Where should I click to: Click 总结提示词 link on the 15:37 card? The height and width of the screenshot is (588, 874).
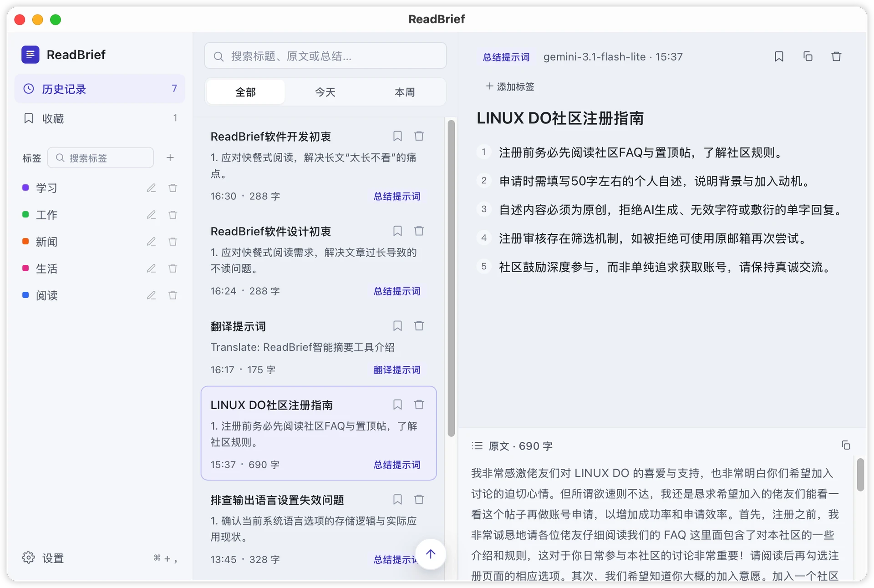pyautogui.click(x=397, y=465)
